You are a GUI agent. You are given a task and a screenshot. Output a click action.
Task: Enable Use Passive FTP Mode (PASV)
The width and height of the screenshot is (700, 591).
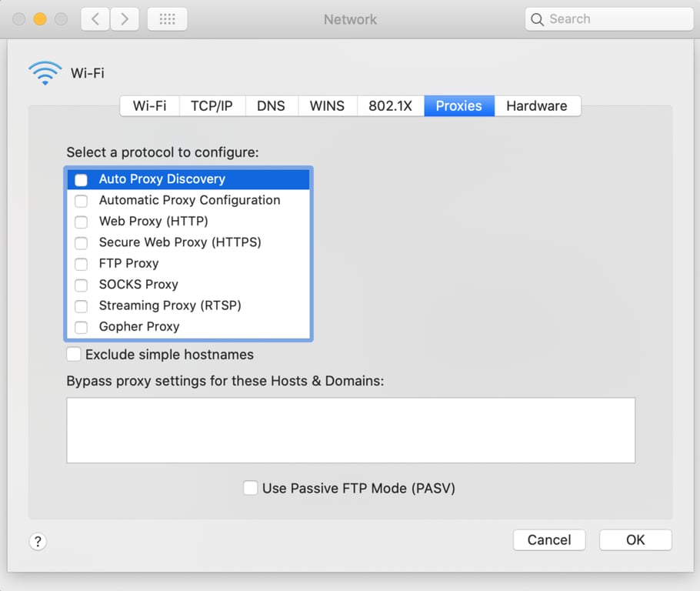pos(250,487)
